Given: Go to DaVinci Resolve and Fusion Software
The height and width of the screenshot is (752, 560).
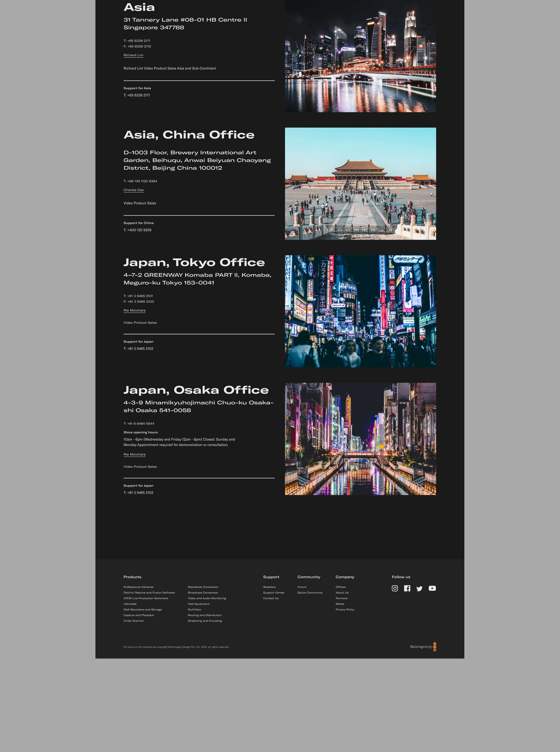Looking at the screenshot, I should (x=149, y=593).
